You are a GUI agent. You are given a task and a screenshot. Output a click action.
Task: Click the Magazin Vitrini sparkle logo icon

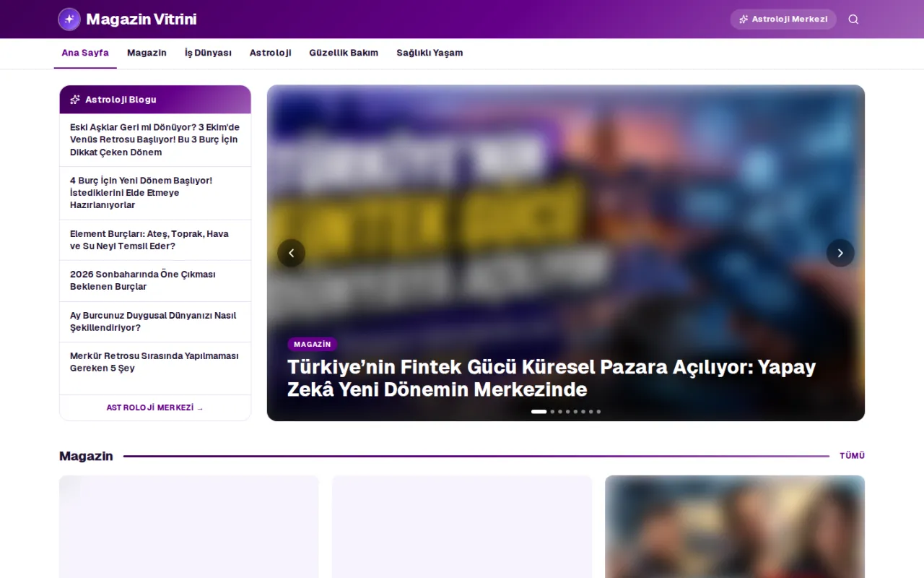pyautogui.click(x=69, y=20)
